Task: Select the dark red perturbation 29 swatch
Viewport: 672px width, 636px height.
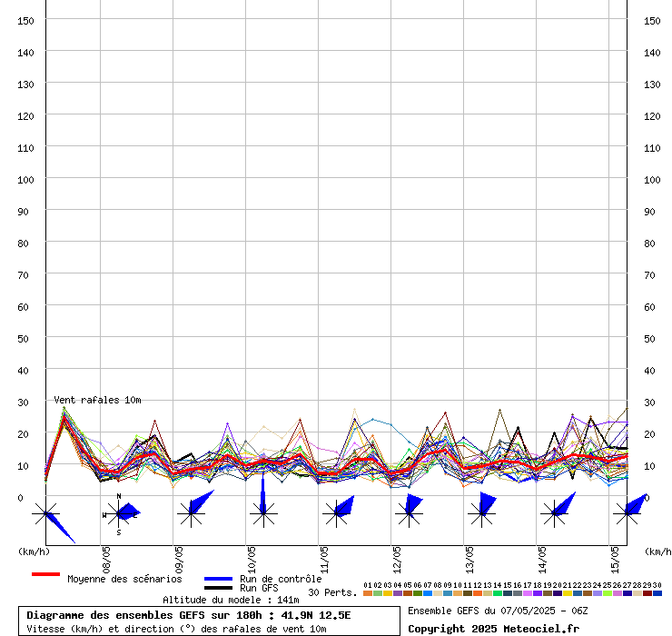Action: tap(647, 593)
